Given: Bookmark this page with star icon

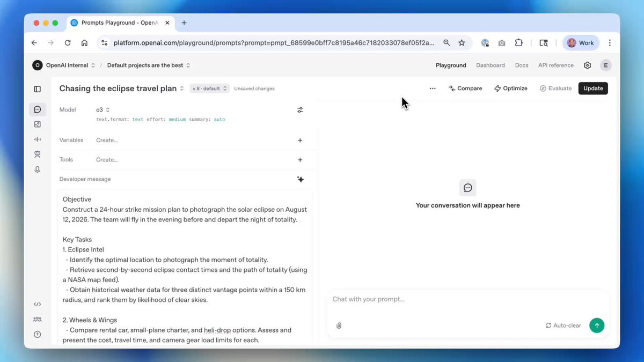Looking at the screenshot, I should tap(462, 43).
